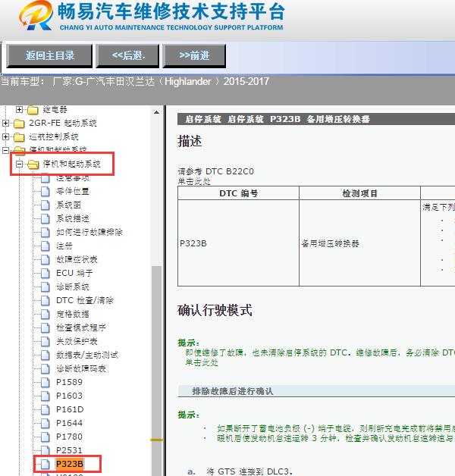
Task: Click the ECU 端子 document icon
Action: click(x=45, y=273)
